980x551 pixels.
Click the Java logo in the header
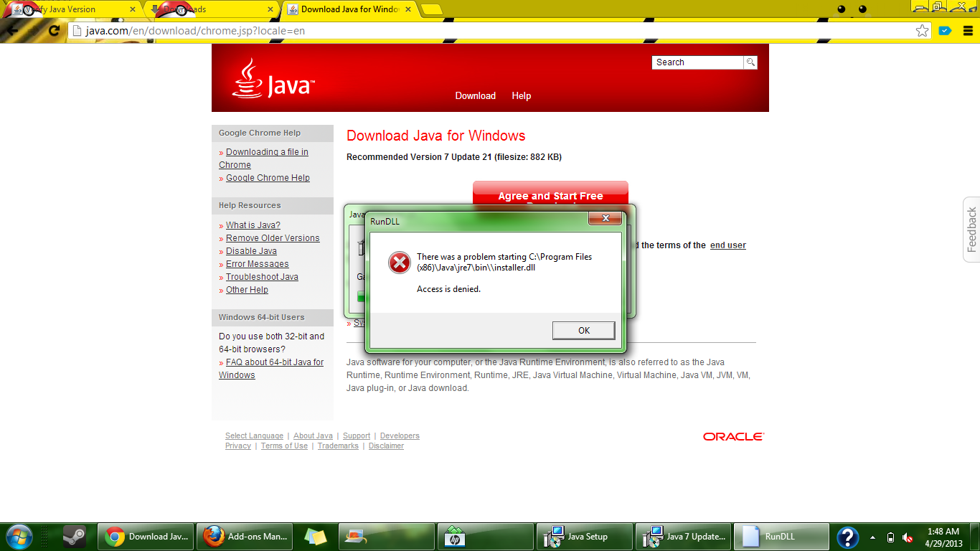coord(273,79)
